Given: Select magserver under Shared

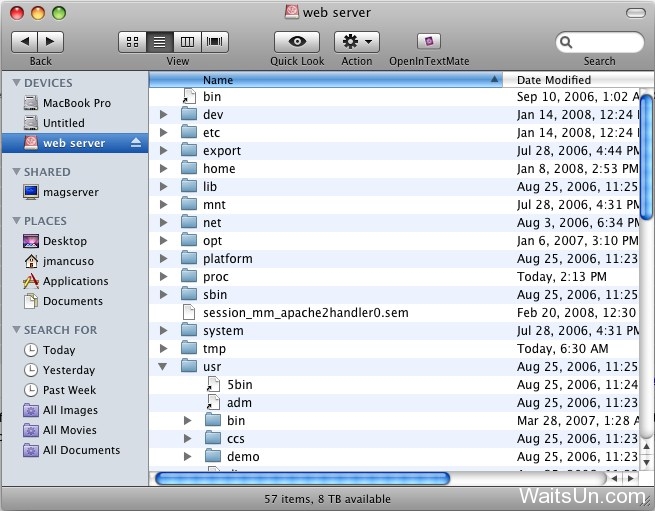Looking at the screenshot, I should [70, 192].
